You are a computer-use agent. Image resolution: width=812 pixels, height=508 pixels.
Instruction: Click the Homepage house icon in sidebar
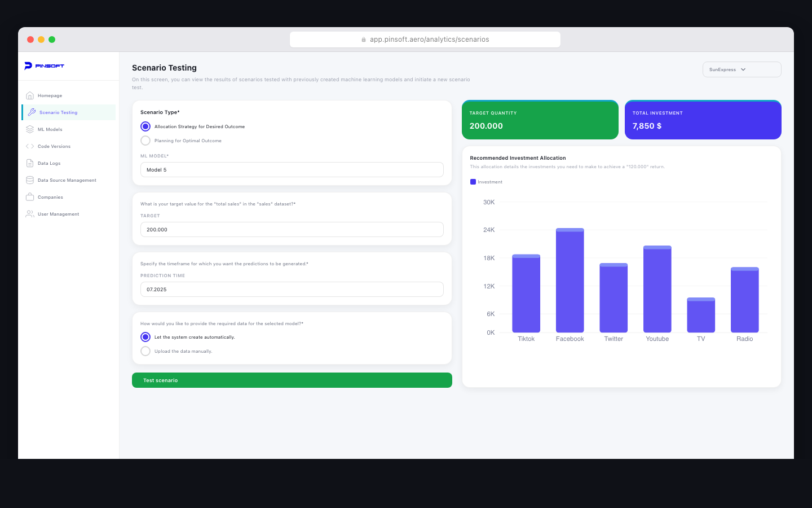pyautogui.click(x=30, y=95)
